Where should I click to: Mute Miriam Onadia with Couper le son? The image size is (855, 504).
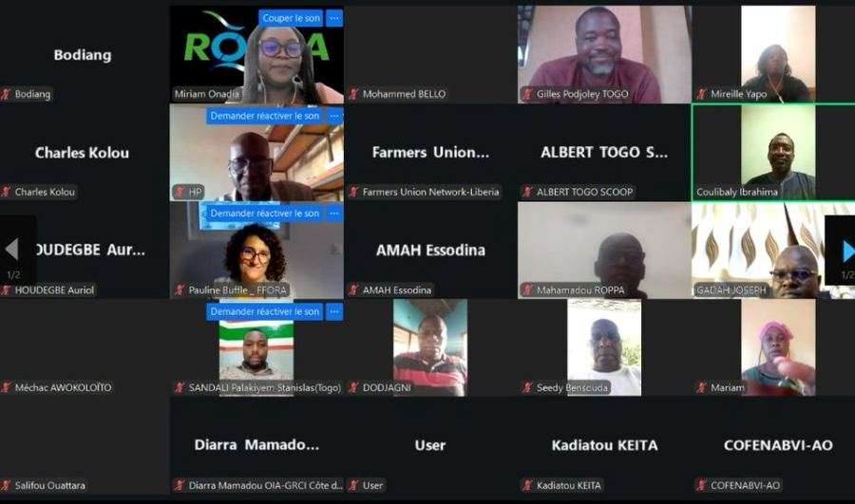[292, 18]
